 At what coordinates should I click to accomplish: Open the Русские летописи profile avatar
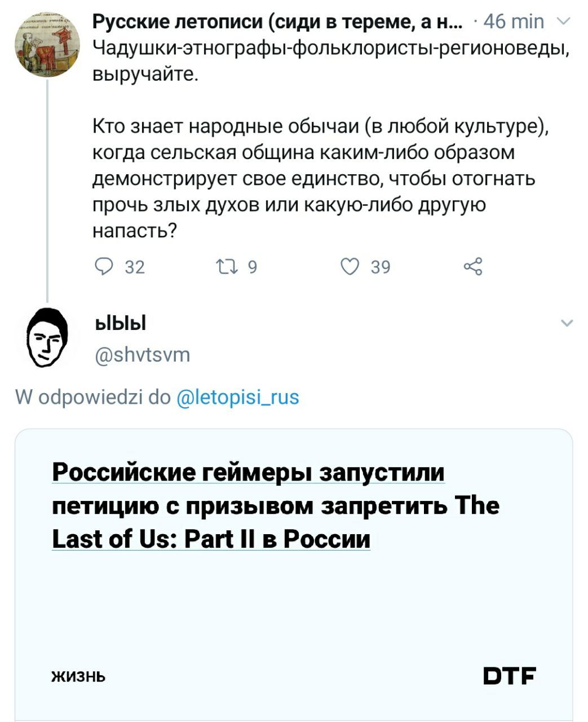[x=47, y=45]
